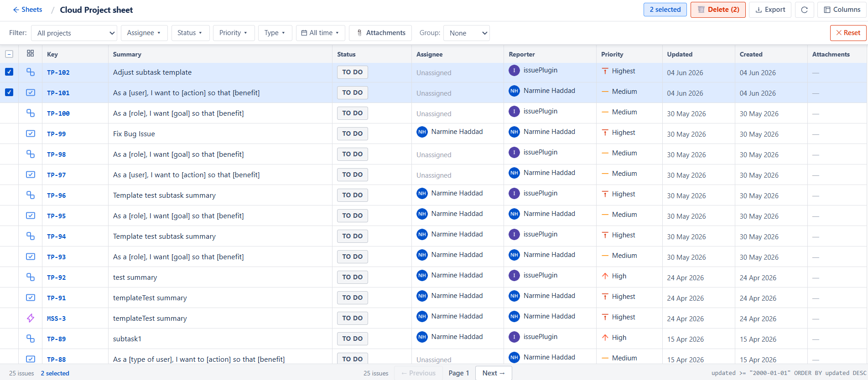The image size is (868, 380).
Task: Toggle the select-all header checkbox
Action: click(9, 54)
